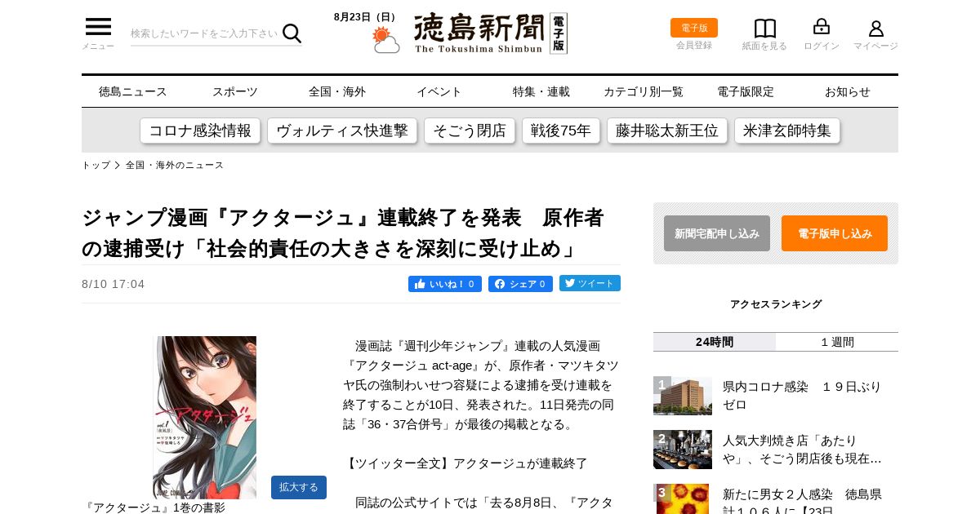Open the 全国・海外 menu
This screenshot has height=514, width=980.
point(337,91)
